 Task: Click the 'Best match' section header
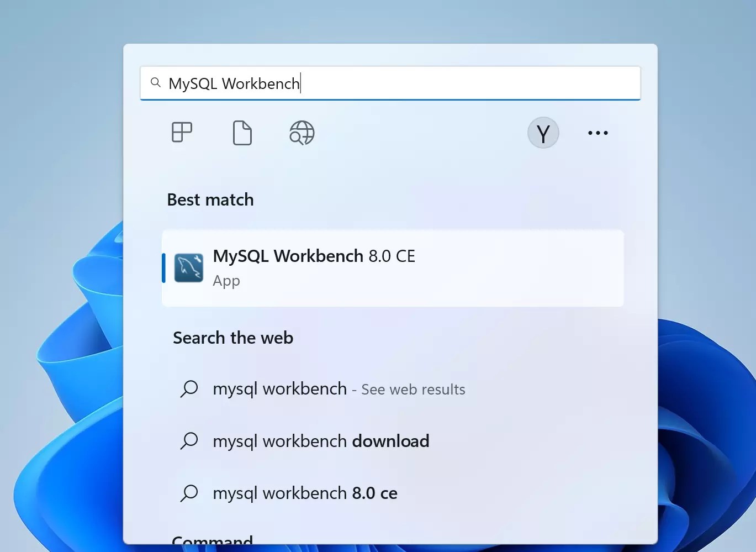pos(210,199)
